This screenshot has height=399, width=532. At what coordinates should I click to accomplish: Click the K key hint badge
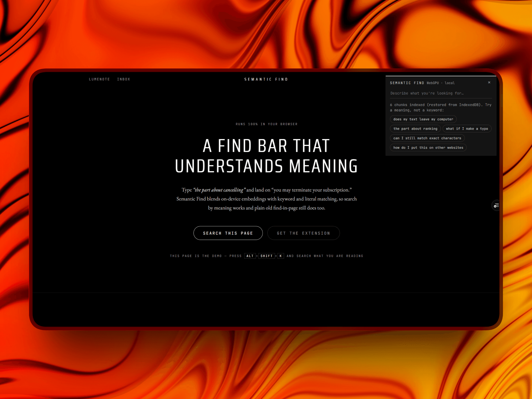[281, 256]
